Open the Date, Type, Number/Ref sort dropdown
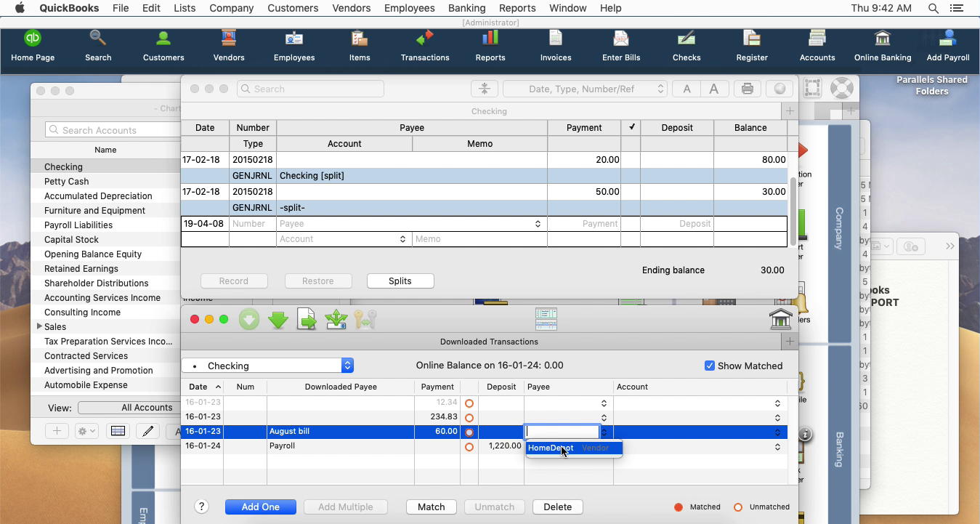 coord(585,89)
